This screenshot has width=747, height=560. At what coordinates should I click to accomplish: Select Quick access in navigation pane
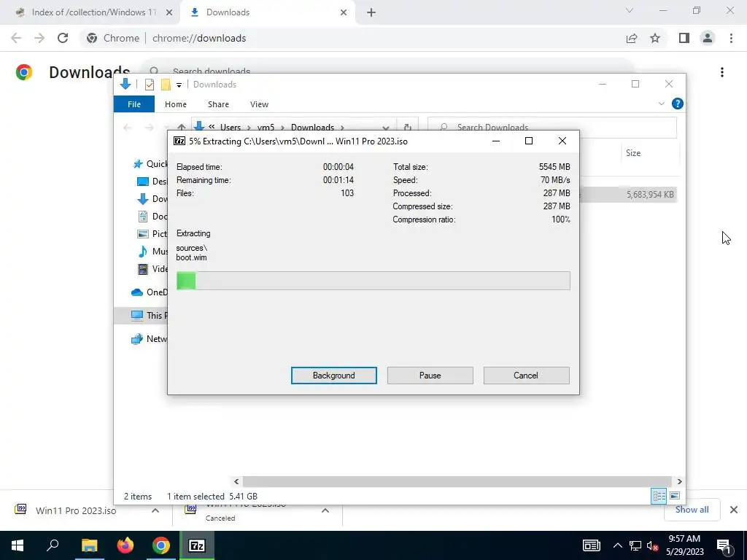pyautogui.click(x=150, y=164)
